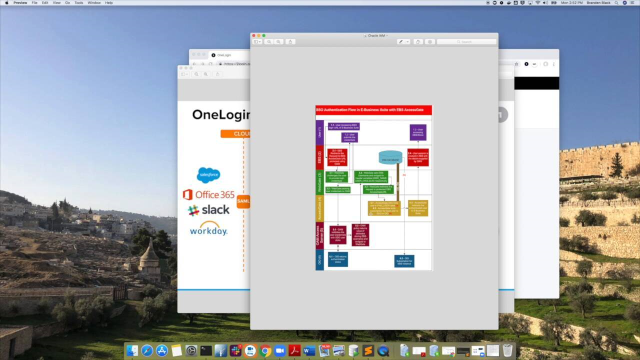
Task: Open Terminal from the Dock
Action: pos(206,350)
